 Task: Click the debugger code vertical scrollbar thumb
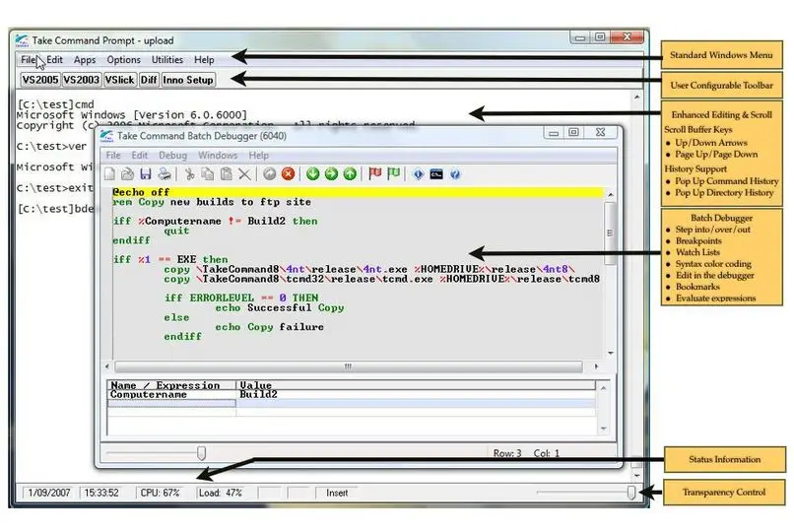[x=610, y=233]
